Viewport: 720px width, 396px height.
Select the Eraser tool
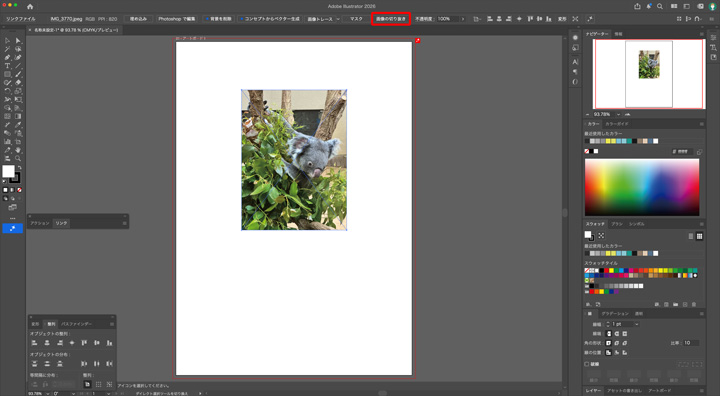pyautogui.click(x=18, y=83)
